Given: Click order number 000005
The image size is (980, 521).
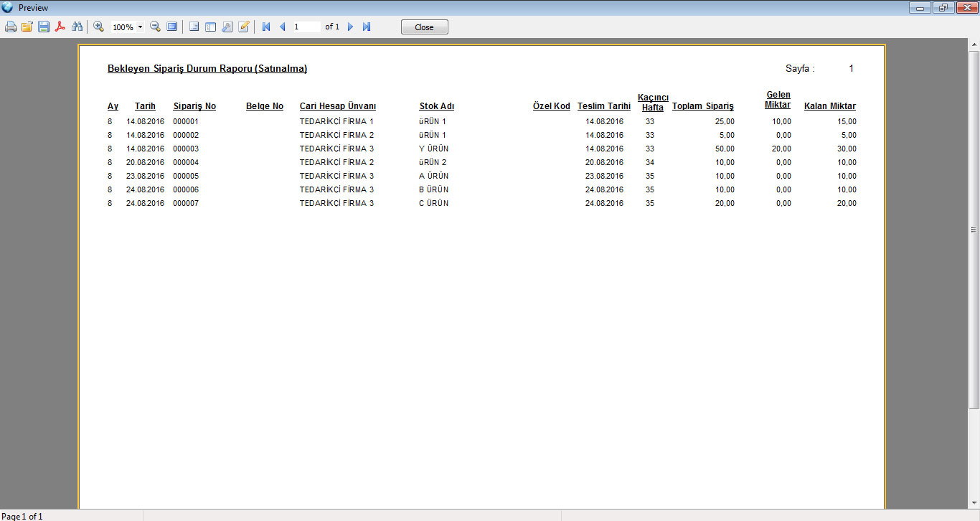Looking at the screenshot, I should click(186, 176).
